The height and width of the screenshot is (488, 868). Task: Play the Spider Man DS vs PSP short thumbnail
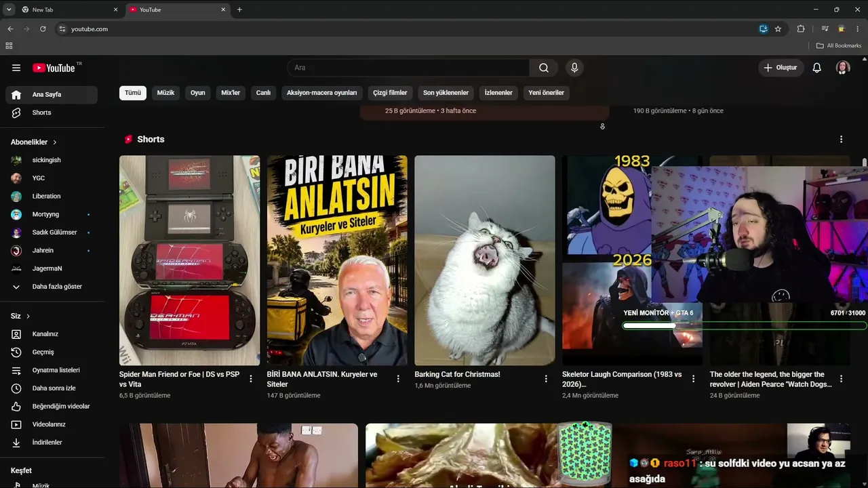[189, 261]
